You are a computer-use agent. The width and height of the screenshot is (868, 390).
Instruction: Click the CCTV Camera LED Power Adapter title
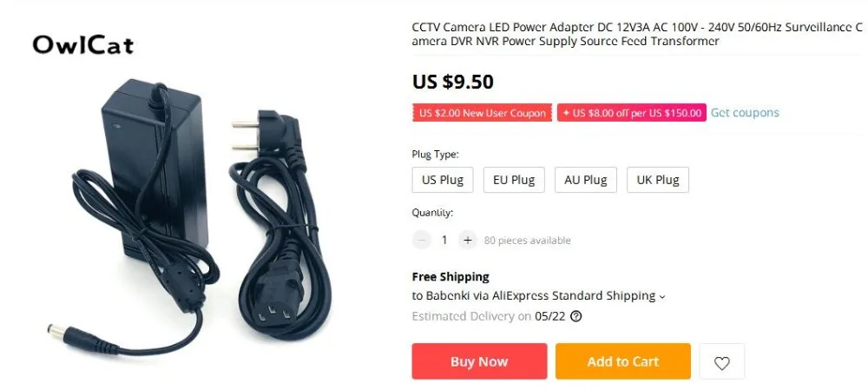pyautogui.click(x=637, y=35)
